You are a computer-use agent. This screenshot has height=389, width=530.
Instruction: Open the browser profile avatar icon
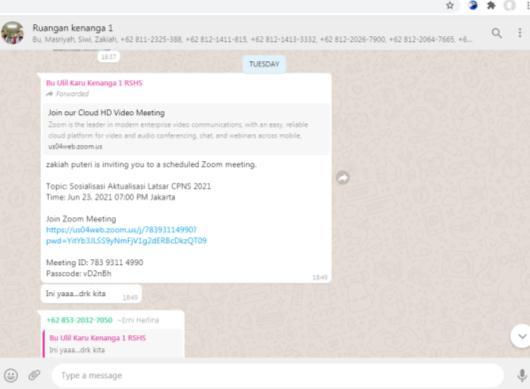pos(510,5)
